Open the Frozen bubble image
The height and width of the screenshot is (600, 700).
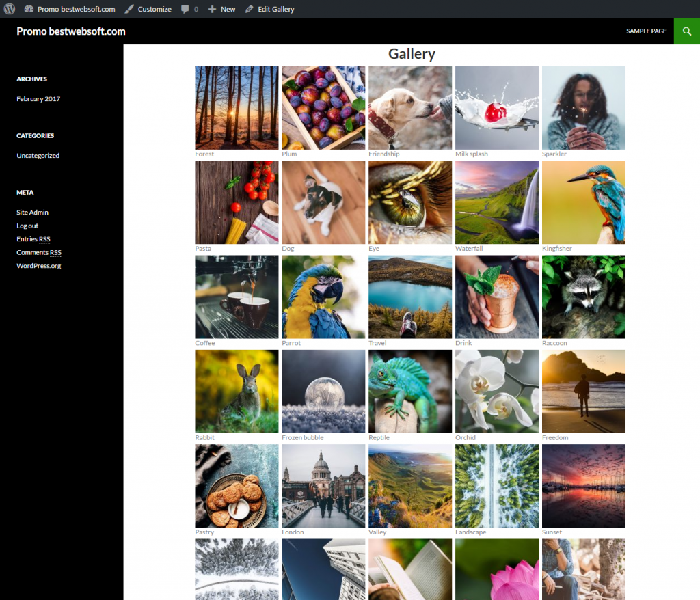coord(323,392)
